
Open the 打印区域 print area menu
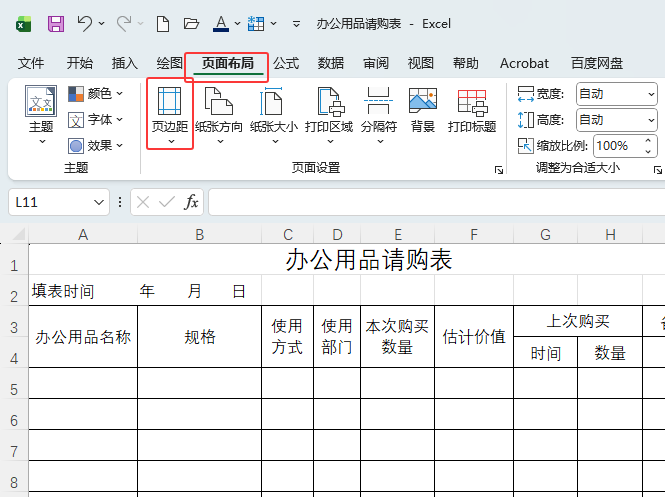point(329,114)
